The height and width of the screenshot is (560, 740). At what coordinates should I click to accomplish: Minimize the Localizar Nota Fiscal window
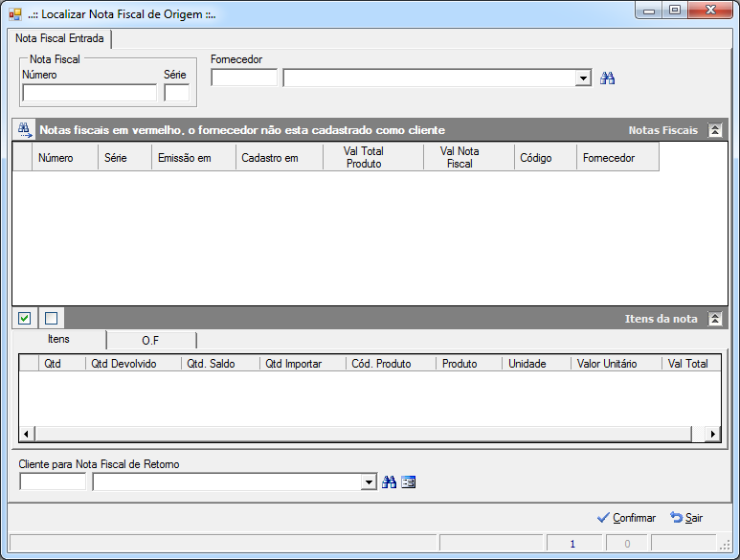coord(649,11)
